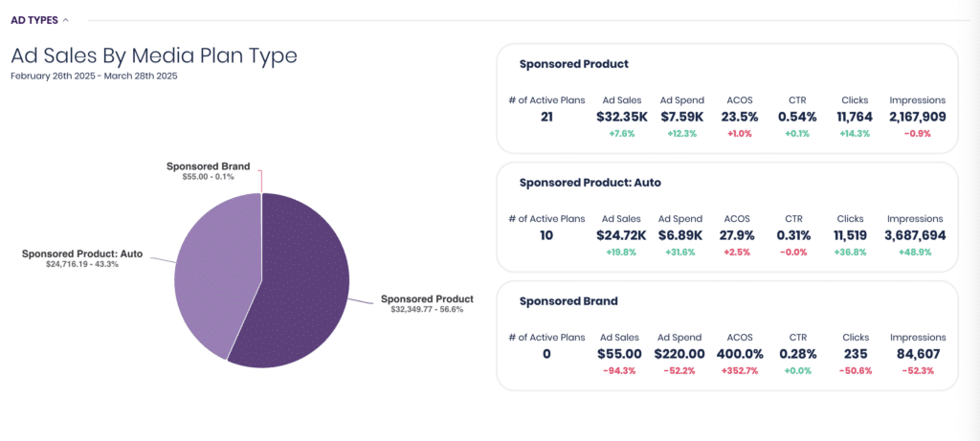The image size is (980, 441).
Task: Click the 3,687,694 Impressions value
Action: (918, 235)
